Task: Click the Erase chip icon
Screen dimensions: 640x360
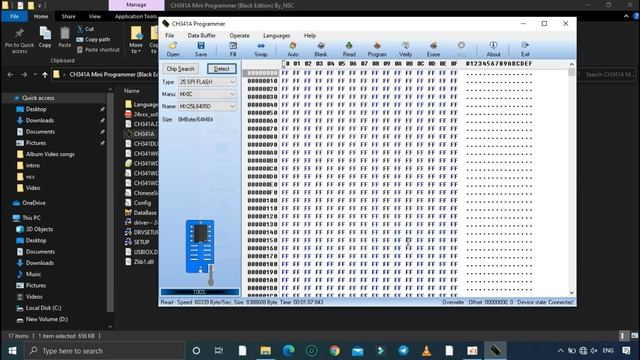Action: (x=433, y=49)
